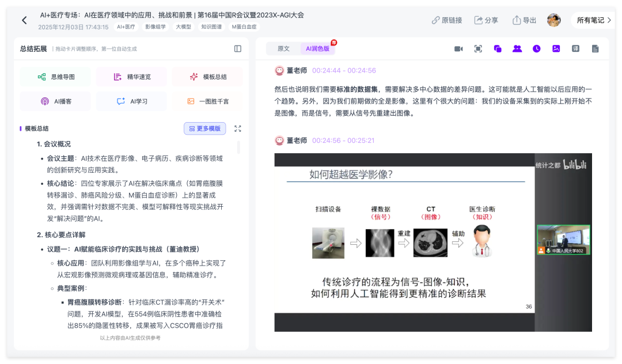Switch to the AI润色版 tab

click(x=318, y=49)
